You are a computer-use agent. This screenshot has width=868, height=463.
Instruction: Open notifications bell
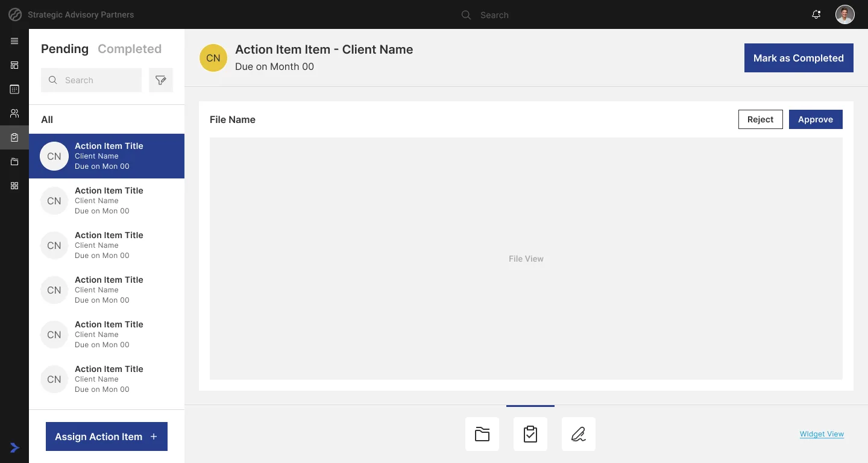816,14
